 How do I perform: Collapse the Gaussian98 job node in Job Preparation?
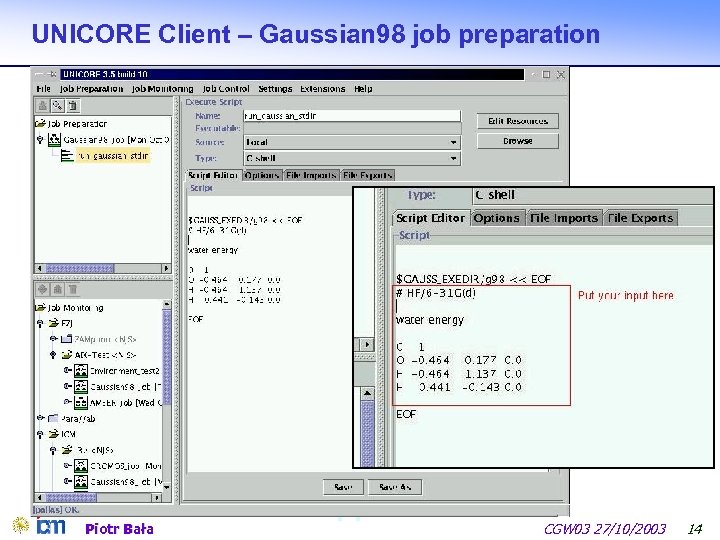point(40,139)
